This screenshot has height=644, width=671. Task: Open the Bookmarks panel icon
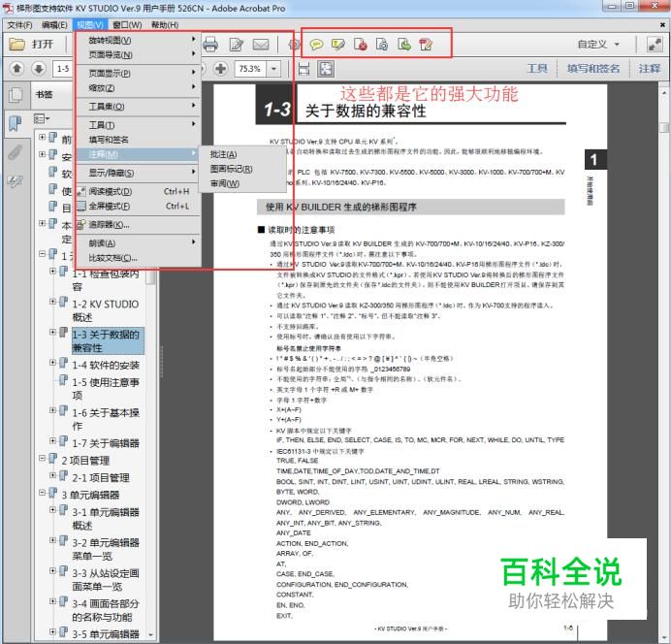[x=16, y=124]
